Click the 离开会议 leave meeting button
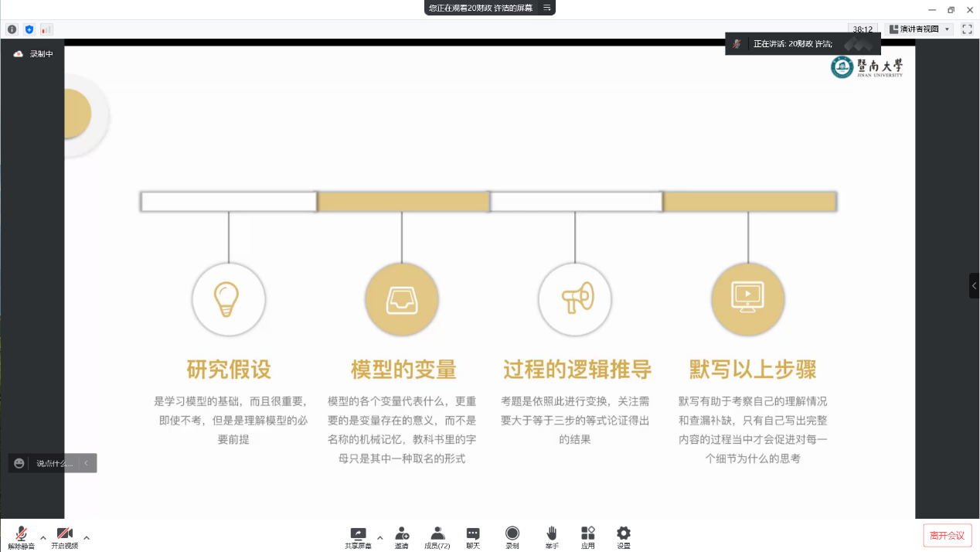The width and height of the screenshot is (980, 552). pos(947,535)
